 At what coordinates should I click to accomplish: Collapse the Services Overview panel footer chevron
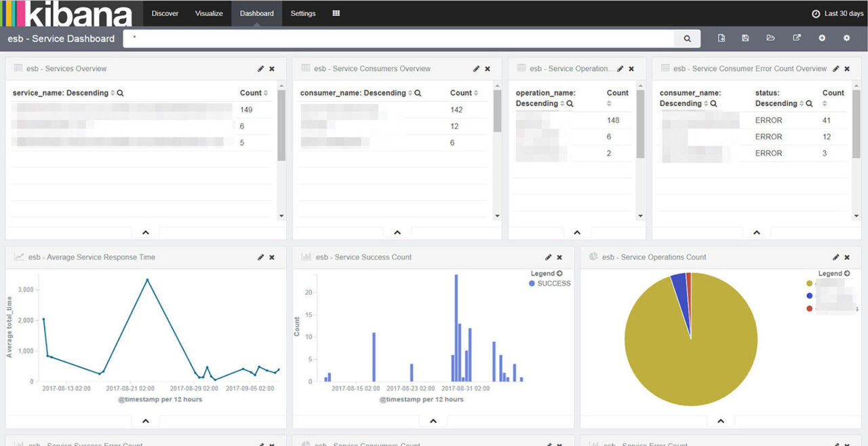145,232
